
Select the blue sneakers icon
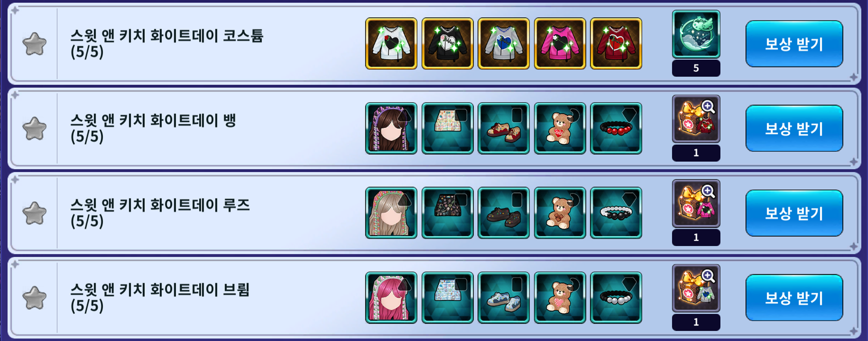[503, 298]
